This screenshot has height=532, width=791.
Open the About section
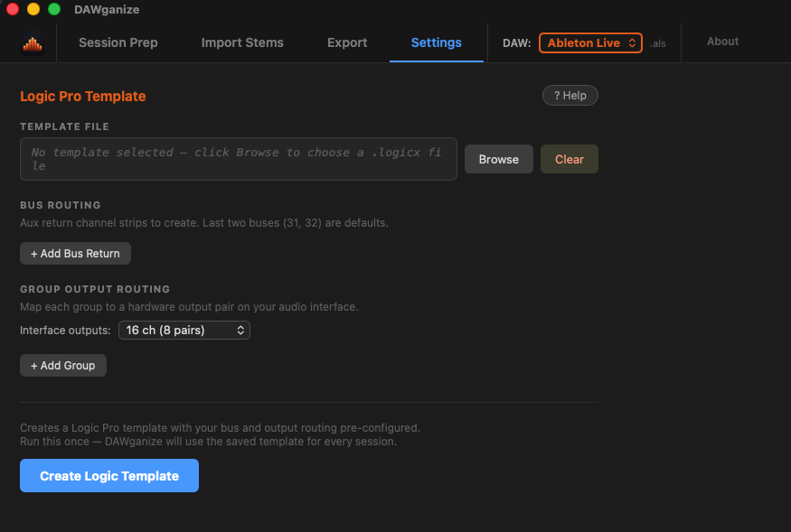tap(722, 41)
